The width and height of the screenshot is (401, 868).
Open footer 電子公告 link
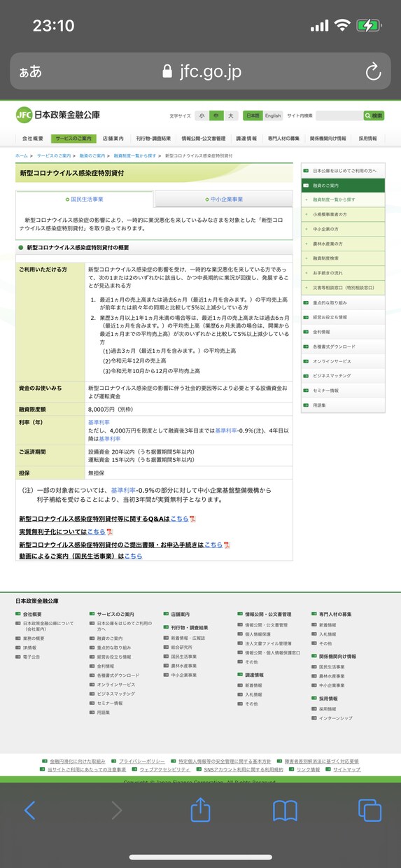click(31, 657)
